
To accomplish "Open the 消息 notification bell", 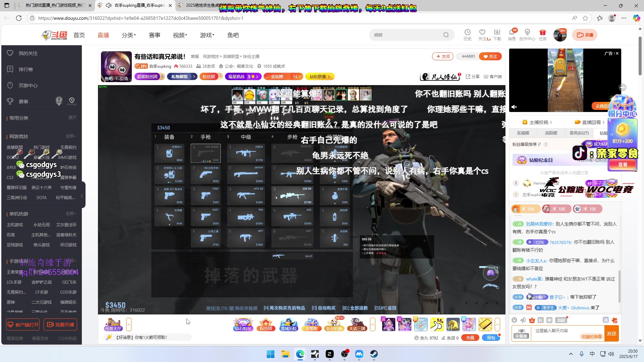I will pyautogui.click(x=512, y=35).
